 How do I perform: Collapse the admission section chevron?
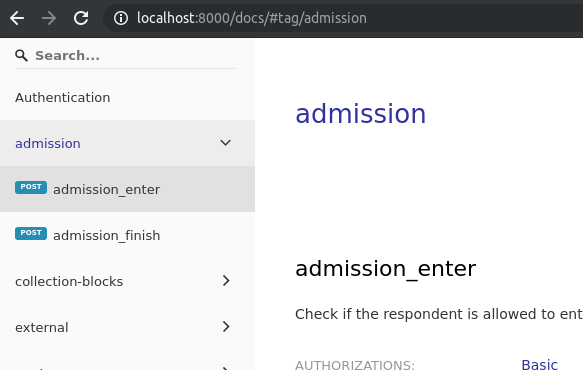225,143
